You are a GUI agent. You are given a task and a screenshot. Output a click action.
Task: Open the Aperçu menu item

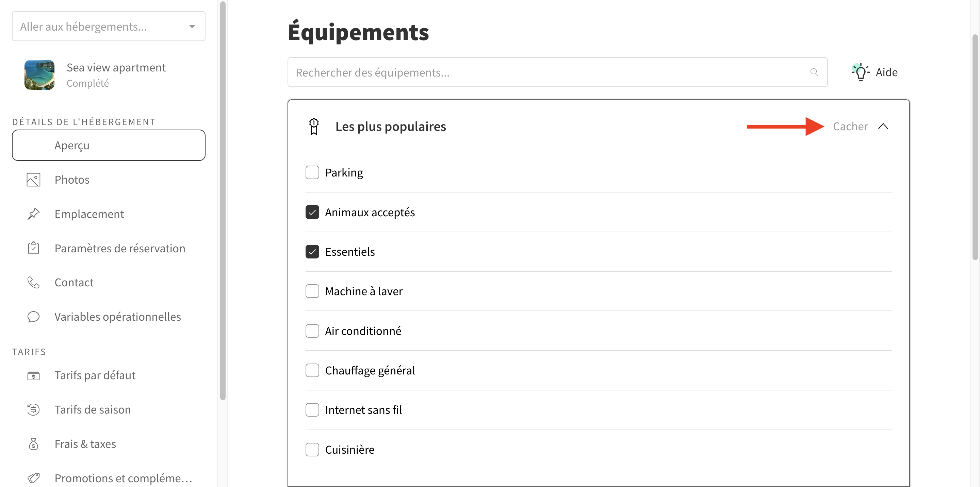pos(109,145)
